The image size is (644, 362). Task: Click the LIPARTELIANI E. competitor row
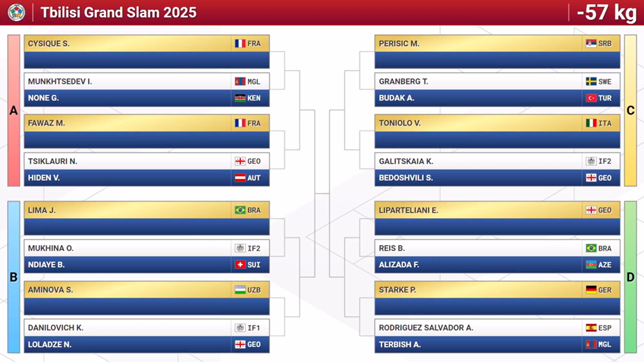pyautogui.click(x=497, y=210)
